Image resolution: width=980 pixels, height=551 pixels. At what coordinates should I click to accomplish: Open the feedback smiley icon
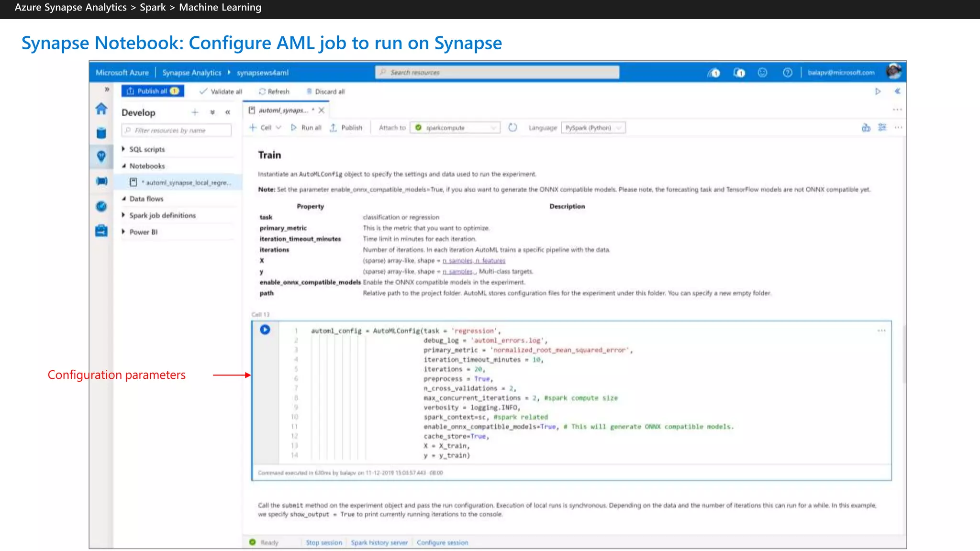click(762, 72)
